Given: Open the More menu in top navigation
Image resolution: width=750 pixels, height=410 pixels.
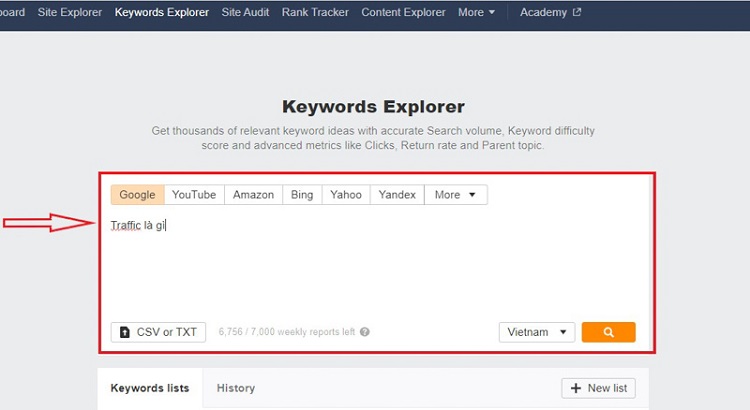Looking at the screenshot, I should (x=476, y=12).
